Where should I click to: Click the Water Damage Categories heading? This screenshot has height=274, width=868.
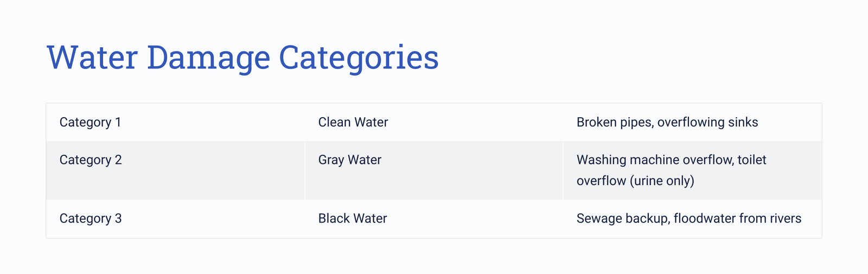coord(242,58)
